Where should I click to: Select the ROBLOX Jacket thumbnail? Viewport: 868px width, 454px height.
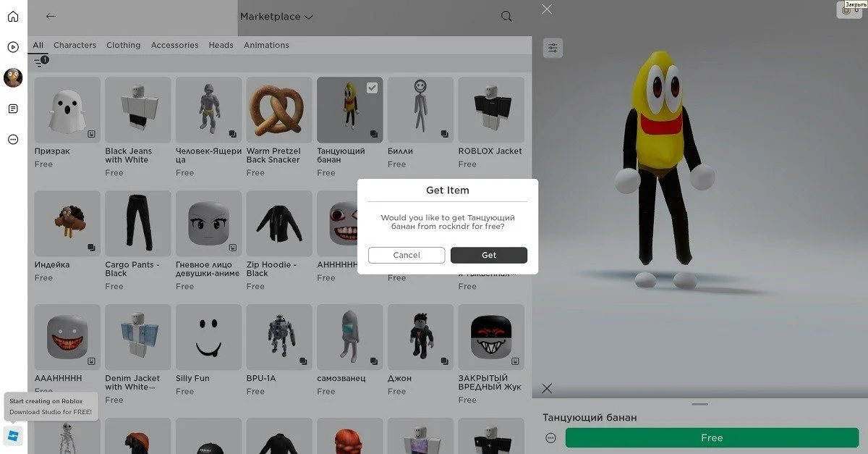tap(491, 110)
